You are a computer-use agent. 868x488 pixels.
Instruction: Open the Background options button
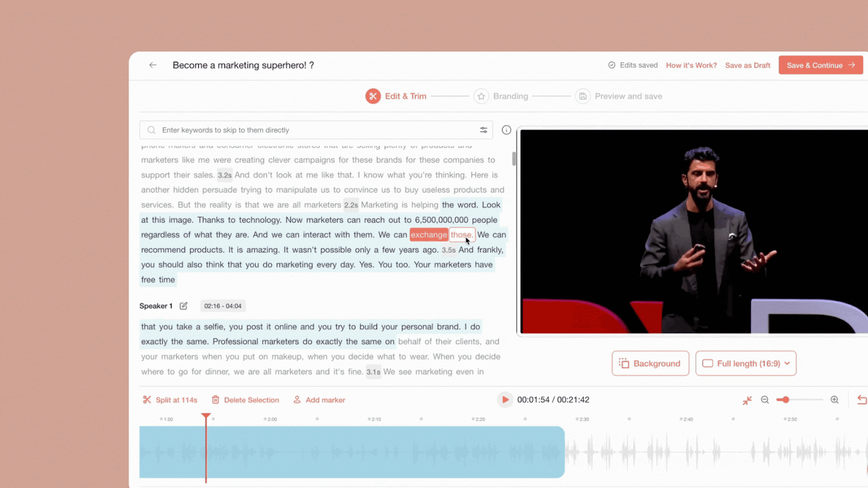650,363
